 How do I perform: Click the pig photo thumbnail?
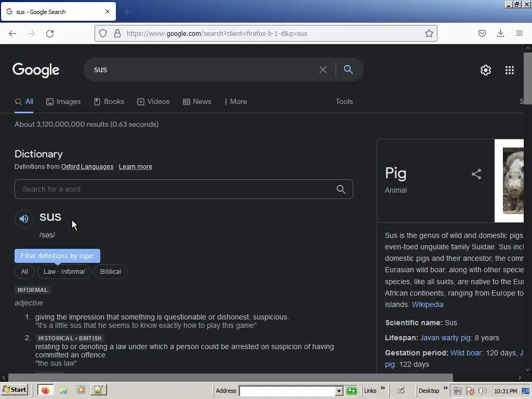[513, 180]
